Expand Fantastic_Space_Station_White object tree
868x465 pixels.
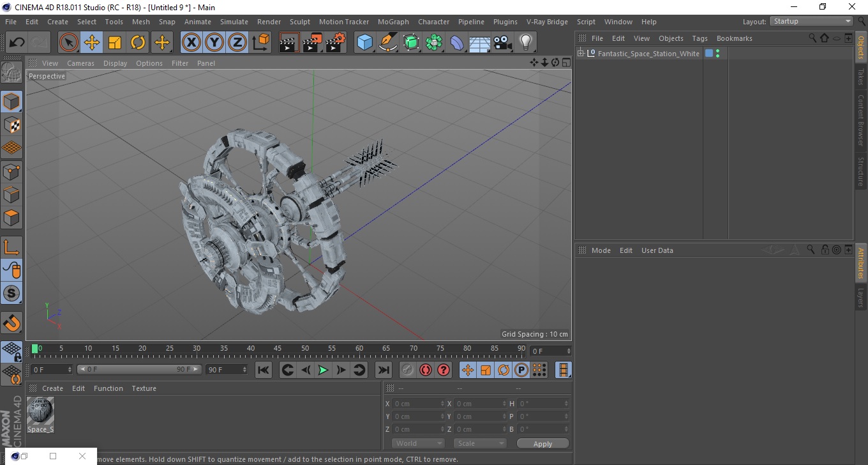(x=581, y=54)
